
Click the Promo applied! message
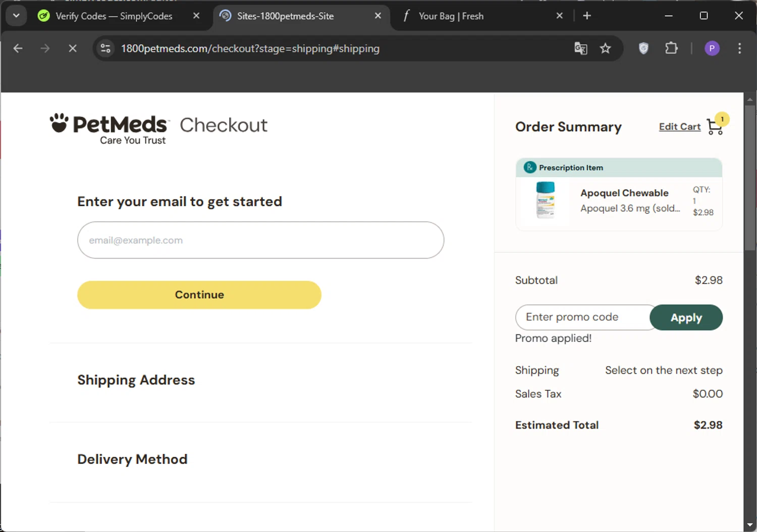(x=553, y=338)
